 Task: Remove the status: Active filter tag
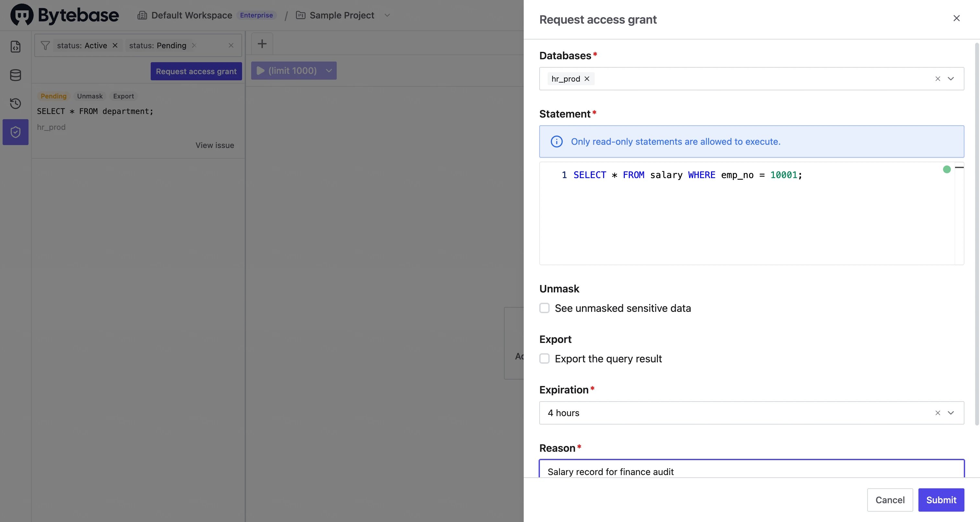point(115,46)
